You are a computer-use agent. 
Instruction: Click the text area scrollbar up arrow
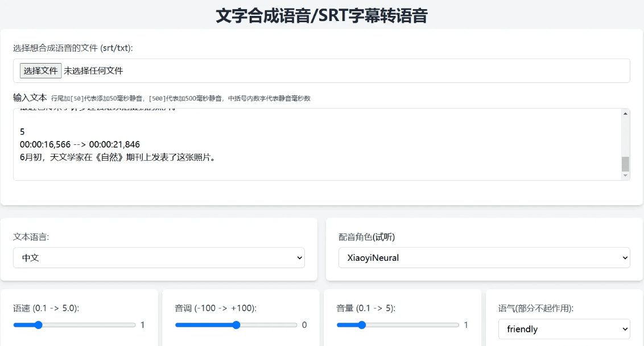click(x=625, y=114)
